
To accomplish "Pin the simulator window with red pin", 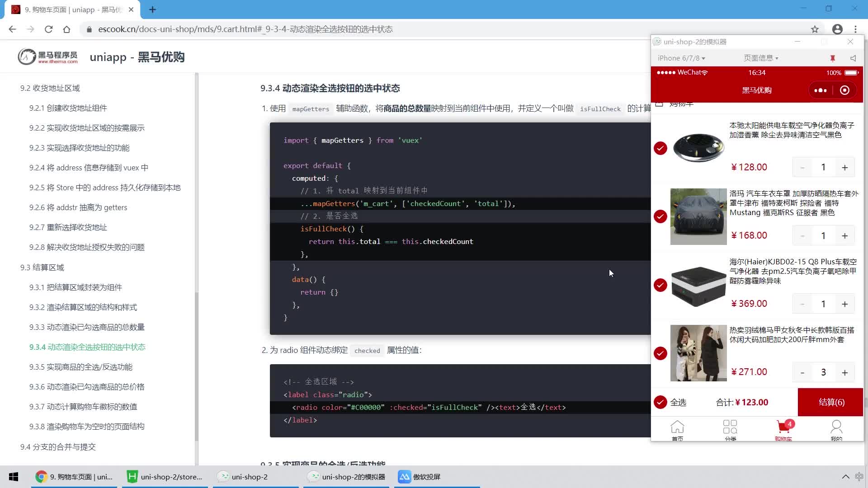I will 832,58.
